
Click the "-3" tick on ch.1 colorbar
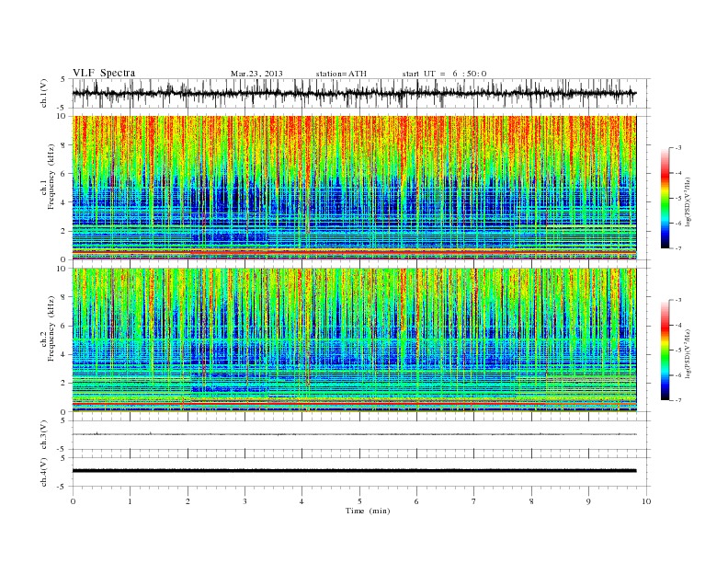click(677, 148)
